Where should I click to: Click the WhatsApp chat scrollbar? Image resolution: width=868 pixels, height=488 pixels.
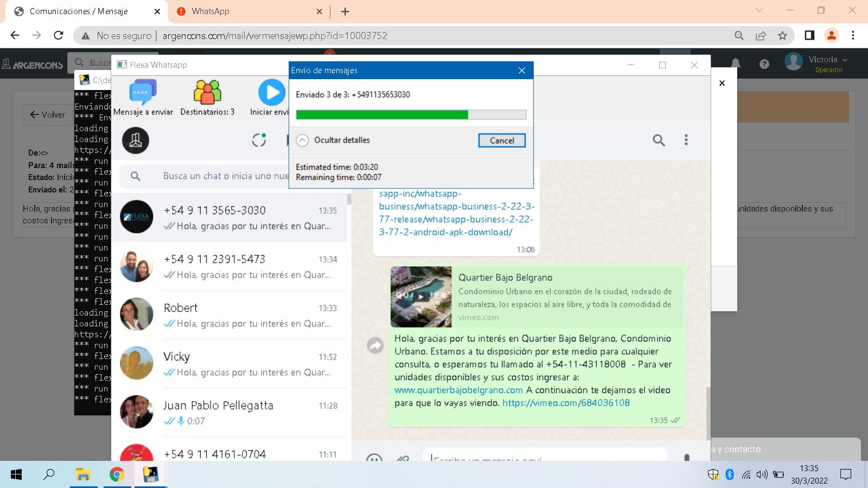708,413
